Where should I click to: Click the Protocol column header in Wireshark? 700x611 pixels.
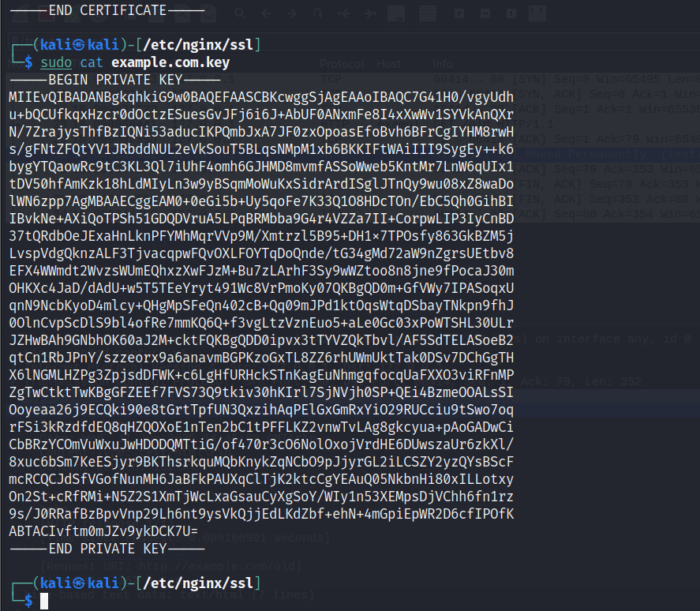click(x=342, y=64)
